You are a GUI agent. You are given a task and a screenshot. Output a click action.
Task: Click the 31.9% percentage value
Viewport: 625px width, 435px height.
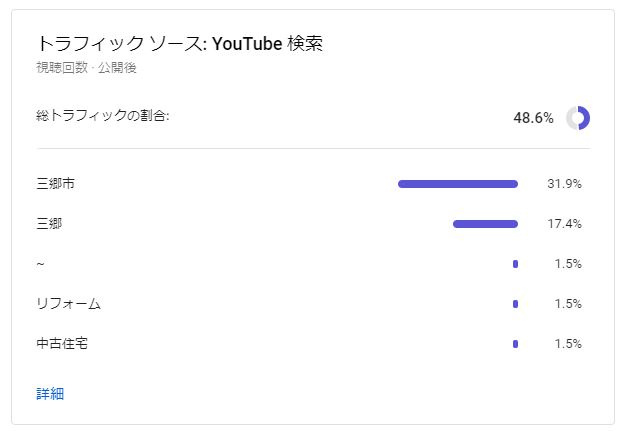coord(564,184)
